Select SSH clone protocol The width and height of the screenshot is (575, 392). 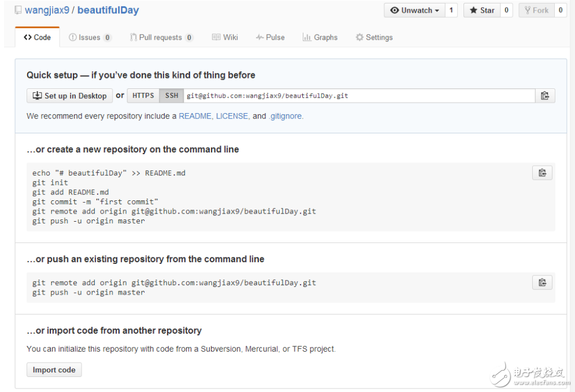172,96
